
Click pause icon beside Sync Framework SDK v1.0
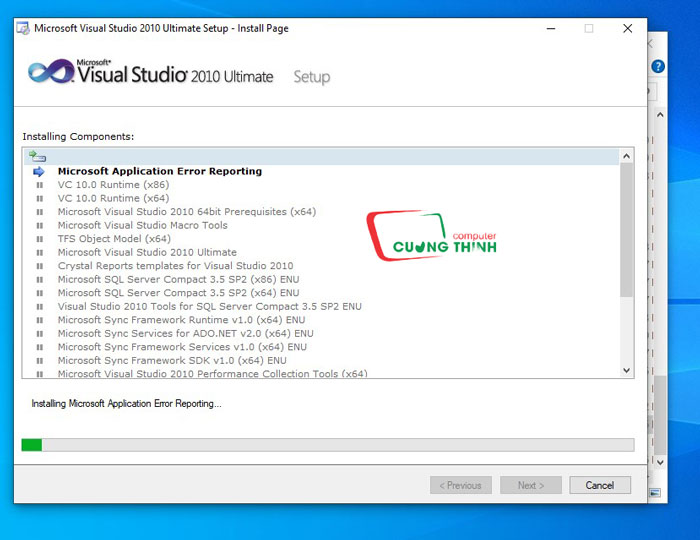tap(40, 361)
